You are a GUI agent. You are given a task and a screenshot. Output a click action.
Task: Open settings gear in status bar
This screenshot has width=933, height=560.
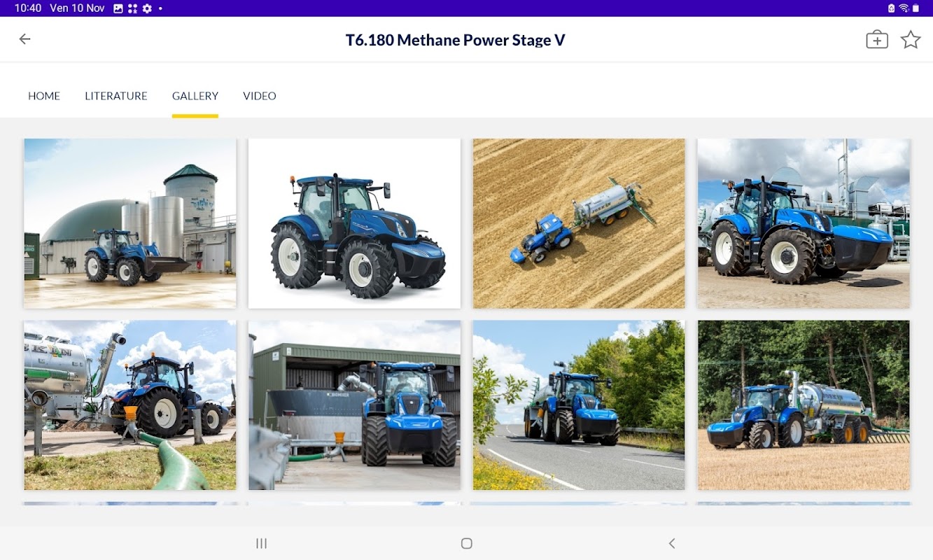tap(147, 8)
